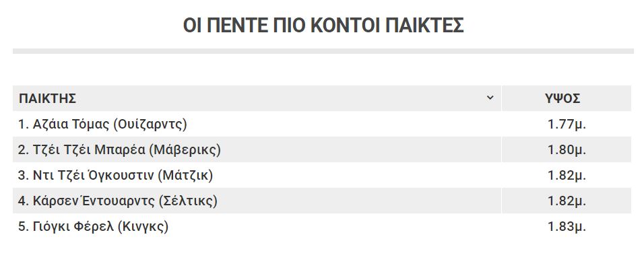The height and width of the screenshot is (280, 644).
Task: Click the team name (Κινγκς)
Action: tap(143, 226)
